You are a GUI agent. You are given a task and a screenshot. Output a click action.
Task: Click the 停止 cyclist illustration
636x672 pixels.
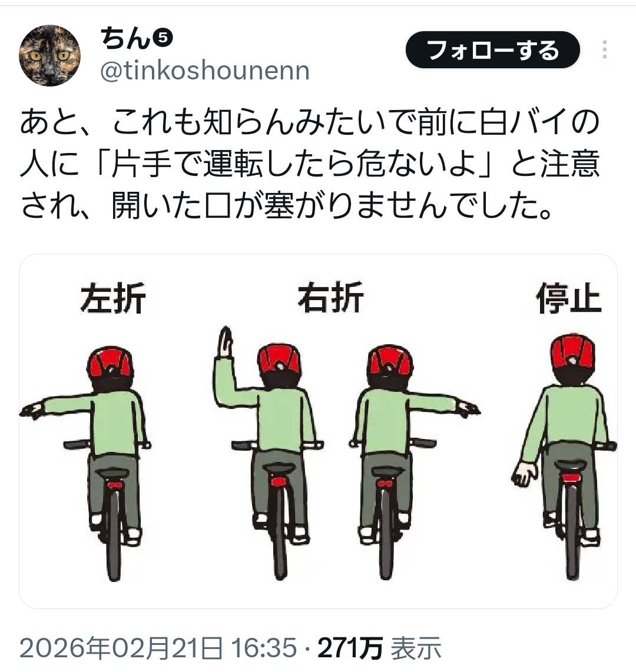point(564,457)
